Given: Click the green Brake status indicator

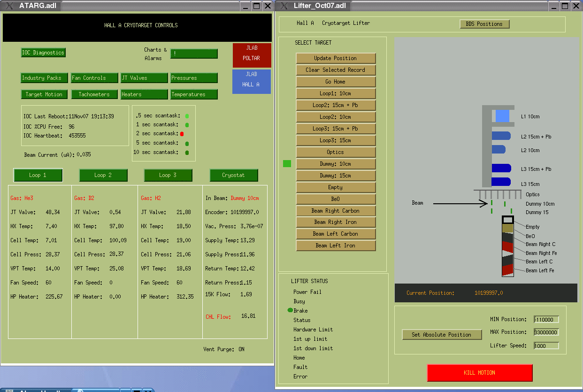Looking at the screenshot, I should 290,310.
